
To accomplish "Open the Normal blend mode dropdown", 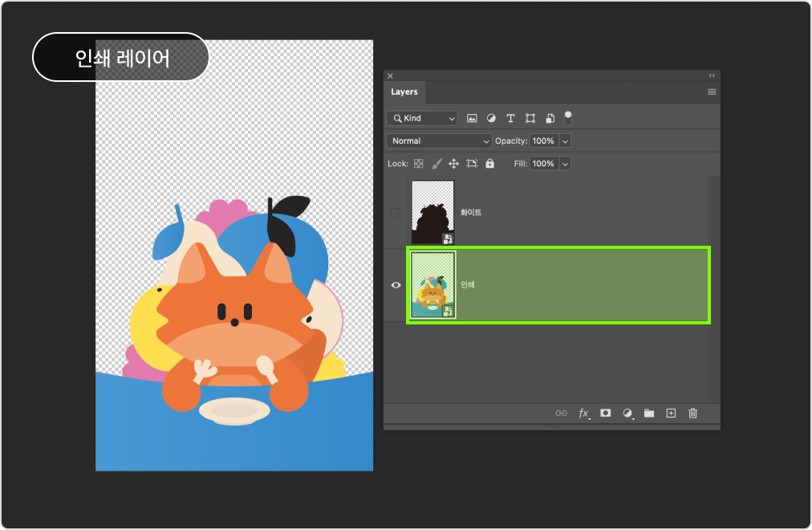I will click(x=439, y=141).
